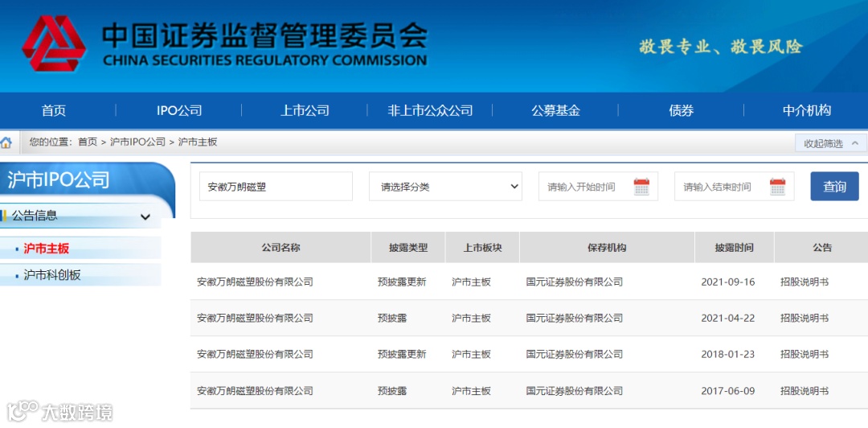Focus the company name search field
868x428 pixels.
click(276, 187)
